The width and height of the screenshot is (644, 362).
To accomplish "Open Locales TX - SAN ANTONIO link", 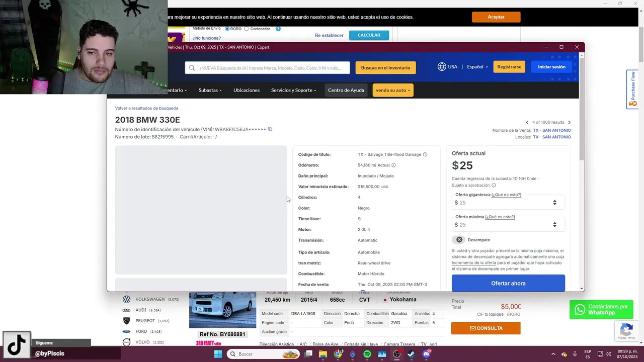I will coord(552,137).
